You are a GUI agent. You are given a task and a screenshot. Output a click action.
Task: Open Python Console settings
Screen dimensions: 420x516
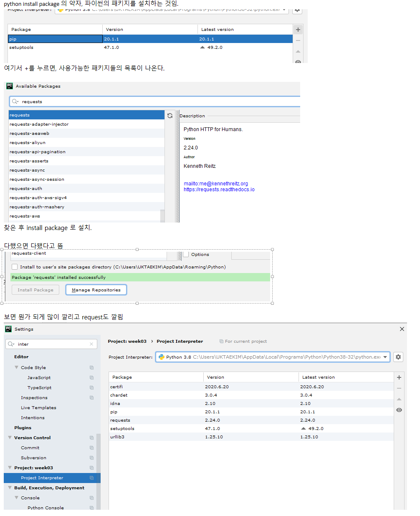coord(46,508)
